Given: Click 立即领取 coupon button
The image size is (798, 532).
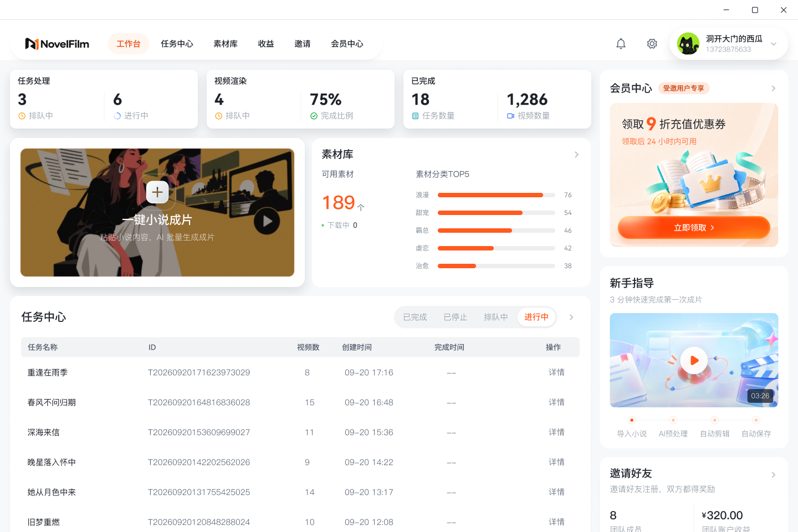Looking at the screenshot, I should pos(694,228).
